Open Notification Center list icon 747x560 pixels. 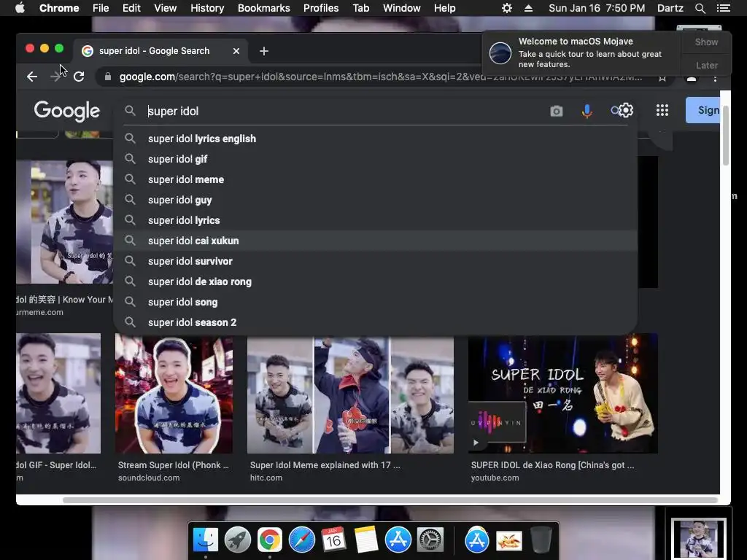click(723, 8)
